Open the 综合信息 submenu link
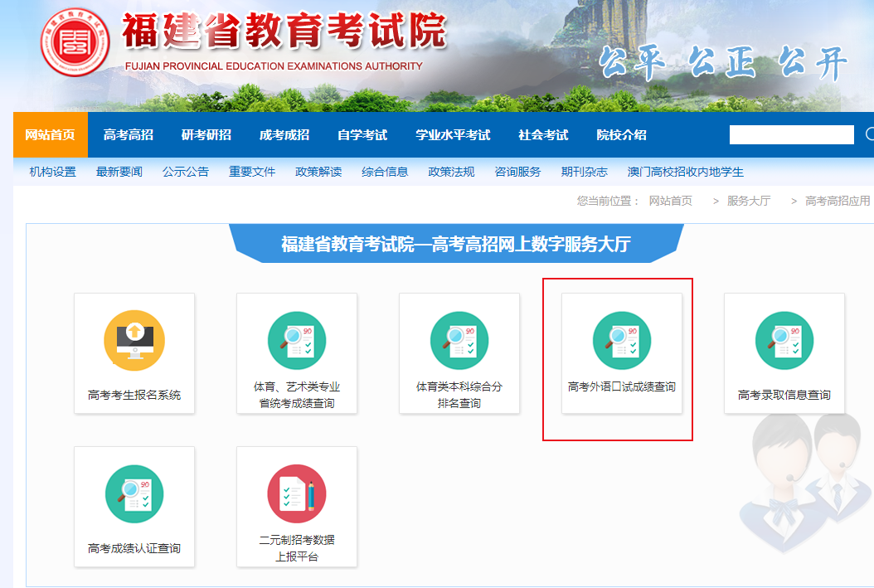 (x=385, y=172)
